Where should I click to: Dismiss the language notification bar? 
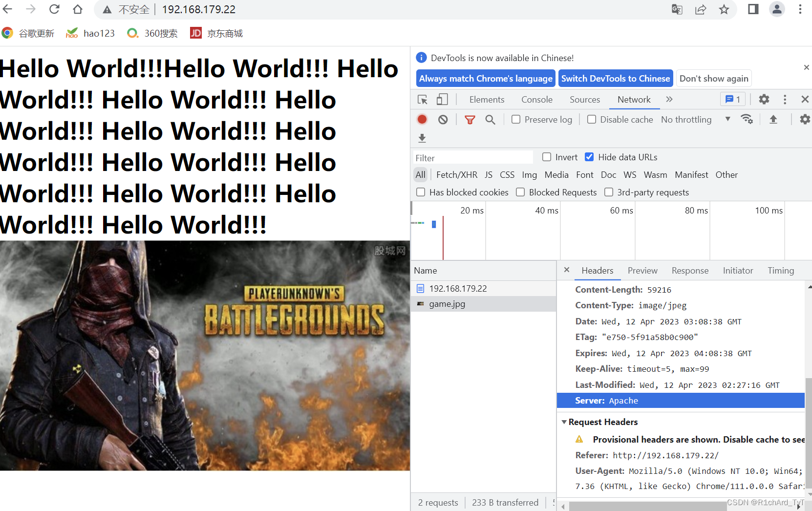pos(806,67)
